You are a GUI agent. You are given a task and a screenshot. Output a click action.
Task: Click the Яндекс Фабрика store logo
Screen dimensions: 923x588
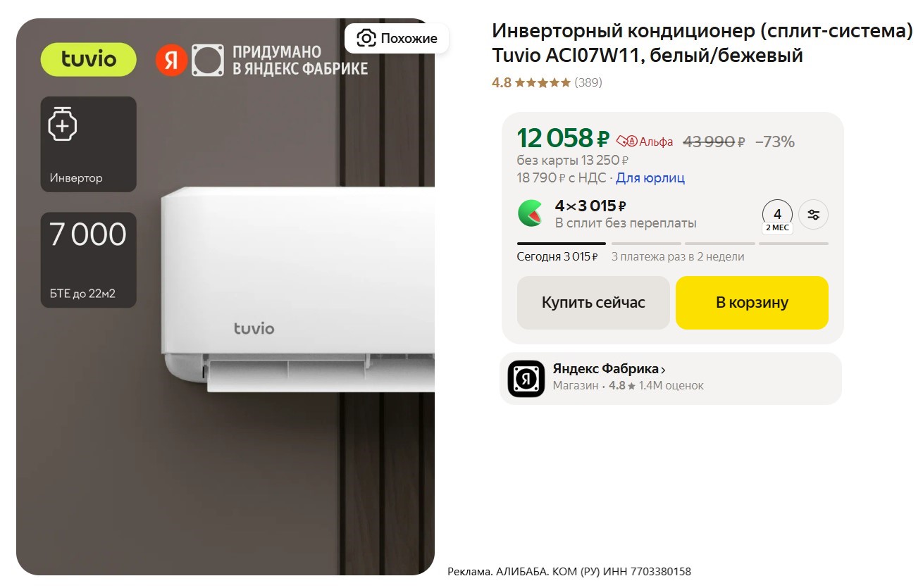pyautogui.click(x=526, y=379)
